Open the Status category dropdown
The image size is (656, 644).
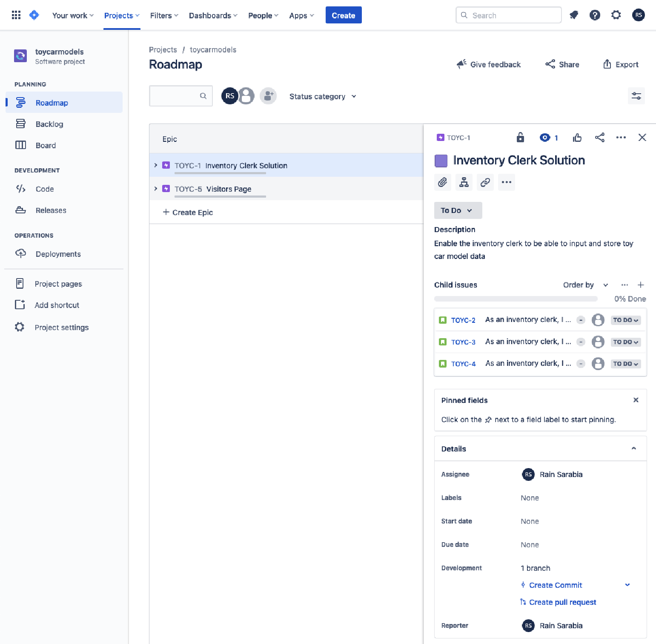[x=323, y=96]
